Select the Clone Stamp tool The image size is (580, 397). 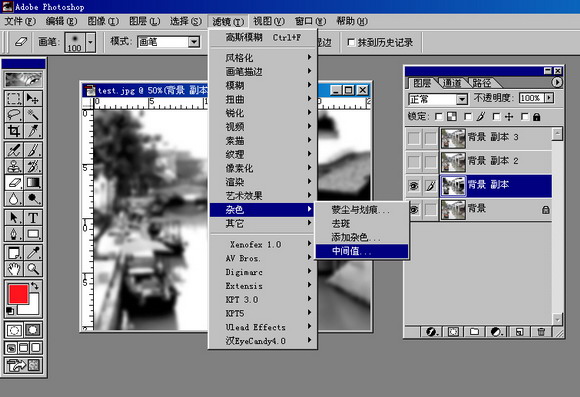pos(14,166)
